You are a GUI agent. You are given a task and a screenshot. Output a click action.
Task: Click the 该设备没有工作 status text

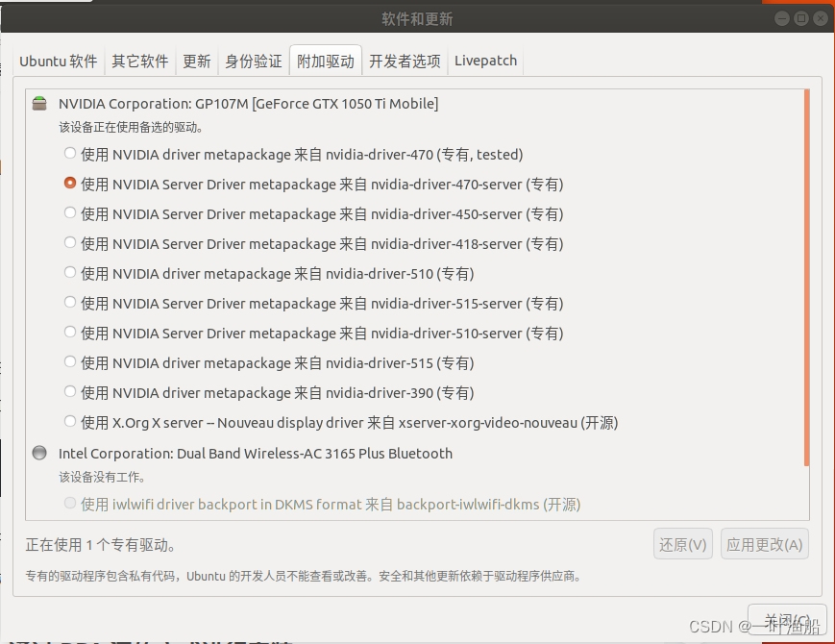coord(102,477)
